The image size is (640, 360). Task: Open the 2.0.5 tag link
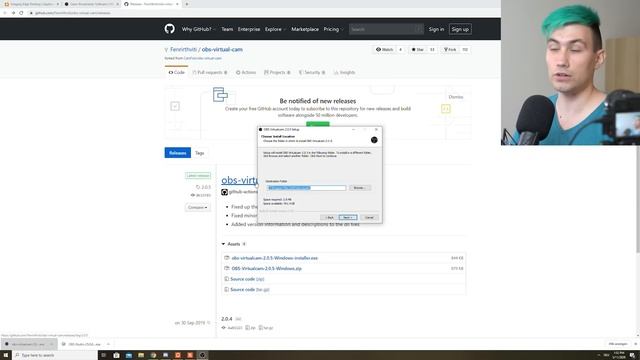point(203,187)
